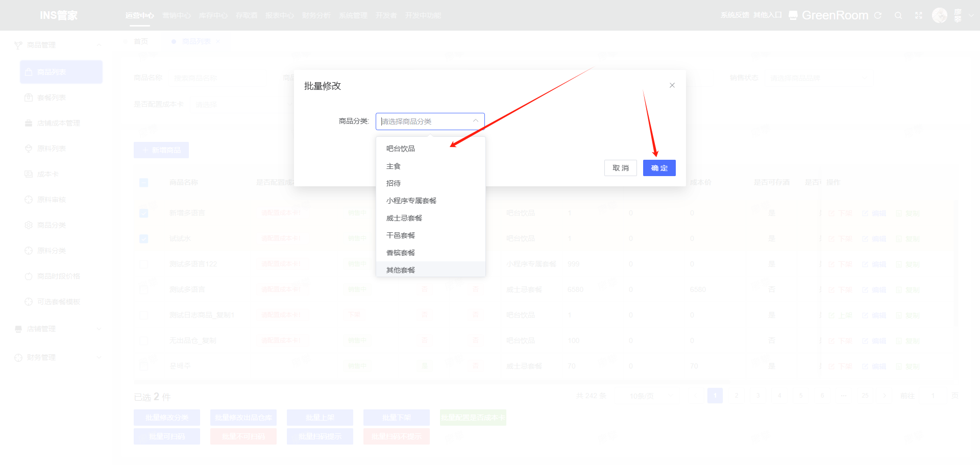
Task: Click the 商品时段价格 sidebar icon
Action: [29, 276]
